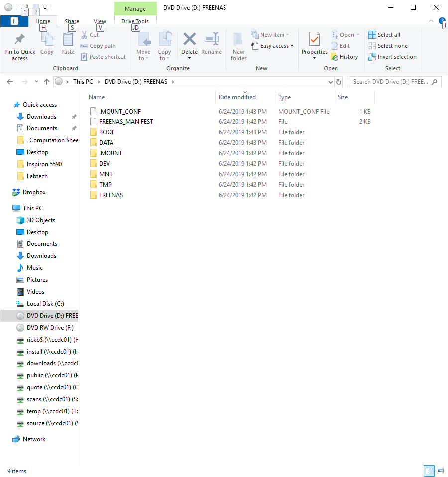
Task: Go back with the left arrow
Action: click(x=10, y=82)
